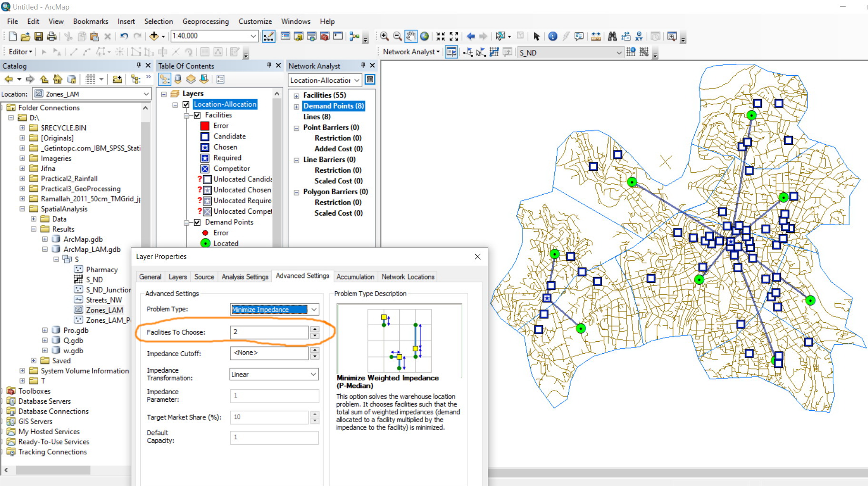Select the Identify tool

pos(552,36)
